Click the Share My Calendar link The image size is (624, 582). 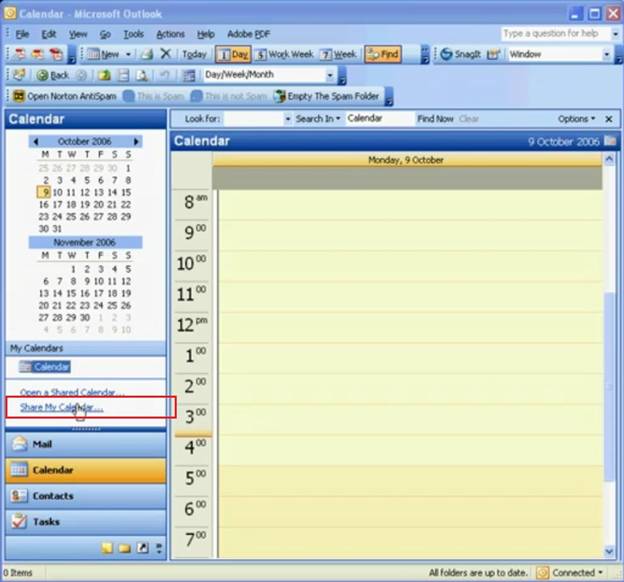pos(62,407)
